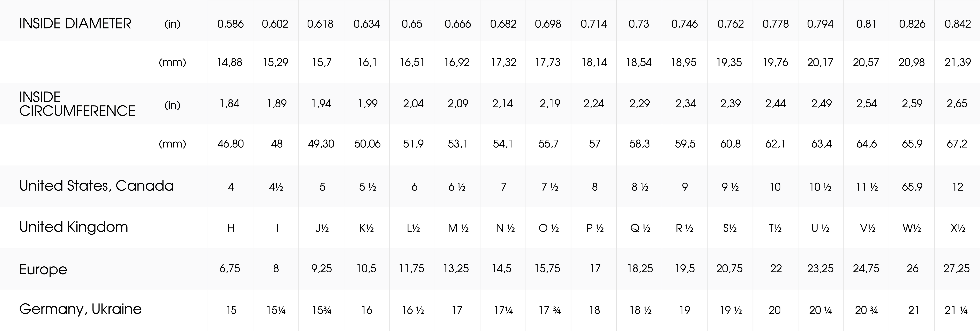Select the 21,39 mm diameter value

tap(957, 62)
